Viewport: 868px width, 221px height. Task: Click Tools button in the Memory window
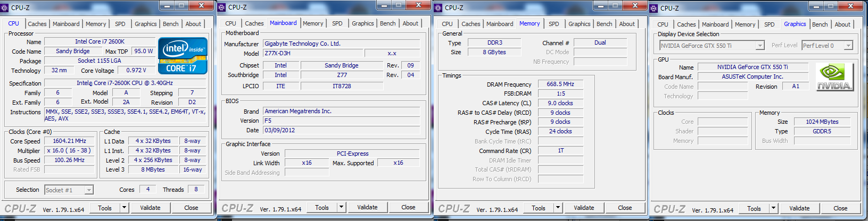pyautogui.click(x=539, y=208)
